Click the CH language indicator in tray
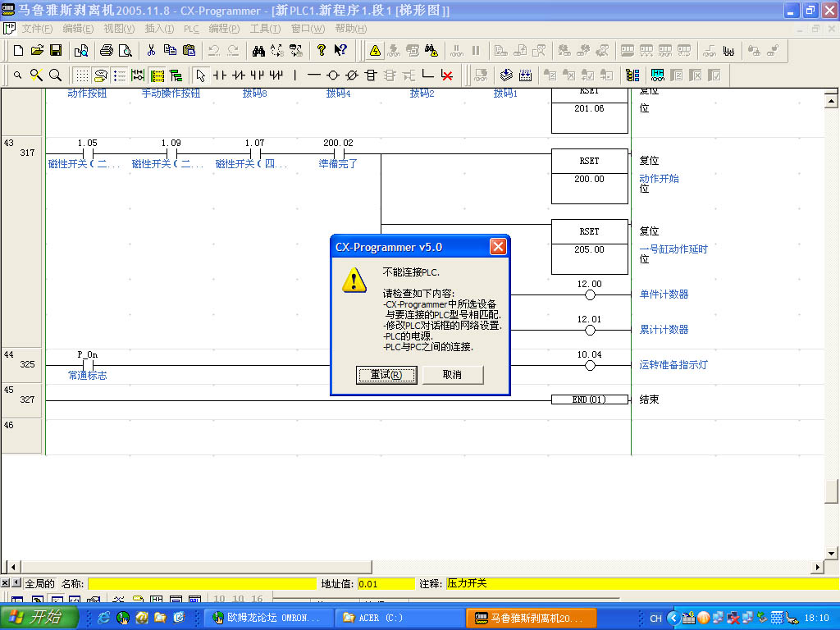The height and width of the screenshot is (630, 840). coord(655,619)
